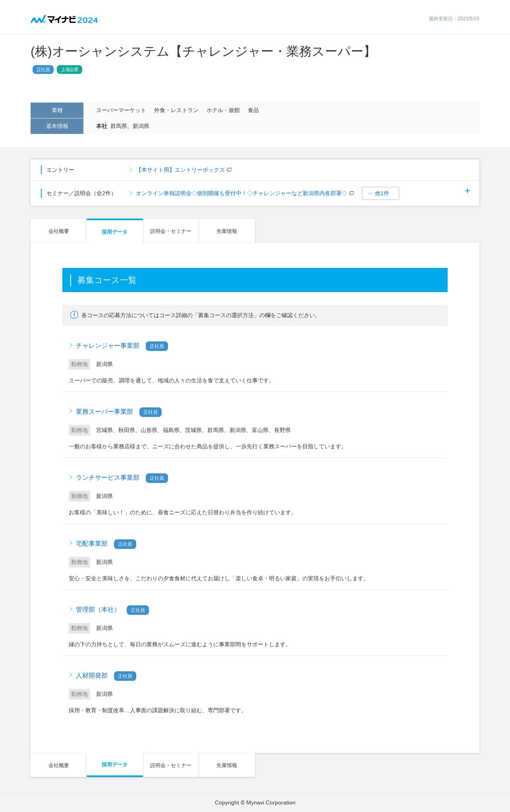
Task: Open the 宅配事業部 course
Action: click(92, 544)
